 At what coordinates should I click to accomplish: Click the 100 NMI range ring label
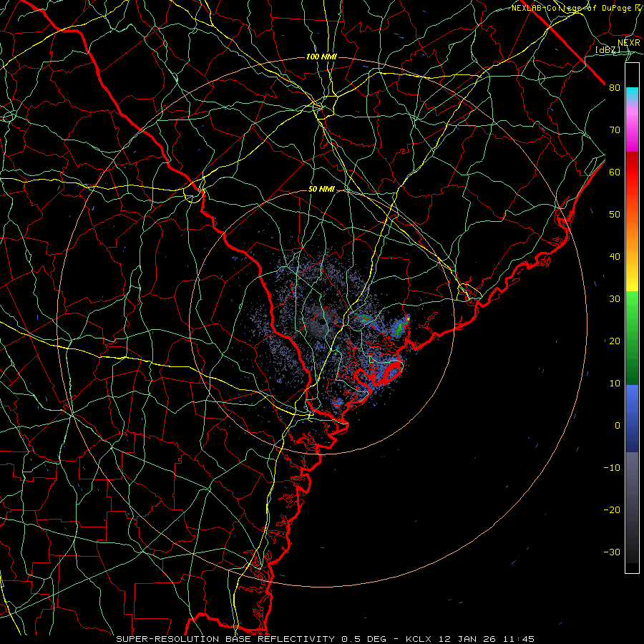[321, 57]
